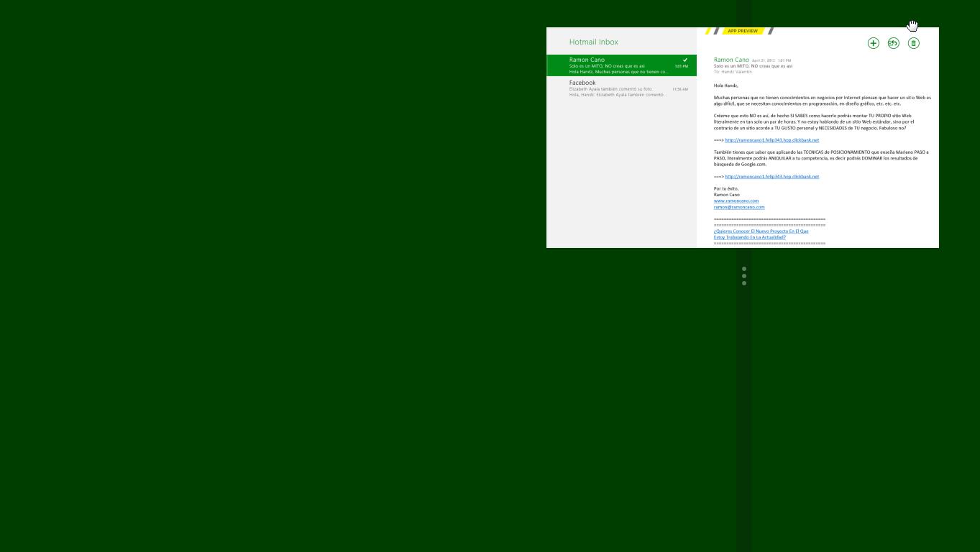Image resolution: width=980 pixels, height=552 pixels.
Task: Click the 11:56 AM time on Facebook message
Action: click(680, 89)
